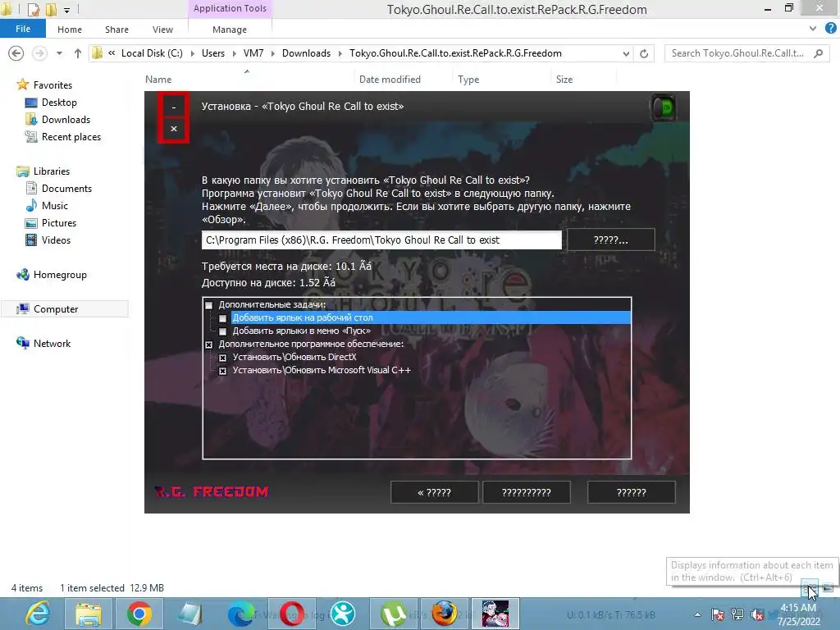The width and height of the screenshot is (840, 630).
Task: Open the View ribbon tab
Action: 162,30
